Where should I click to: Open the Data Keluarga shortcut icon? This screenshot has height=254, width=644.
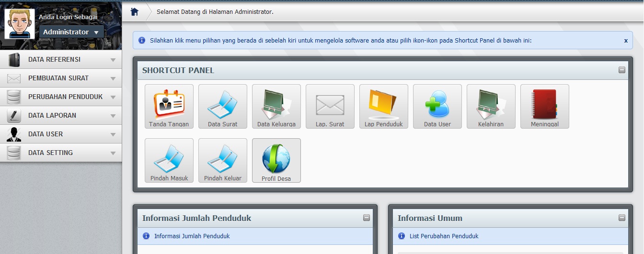[x=276, y=106]
